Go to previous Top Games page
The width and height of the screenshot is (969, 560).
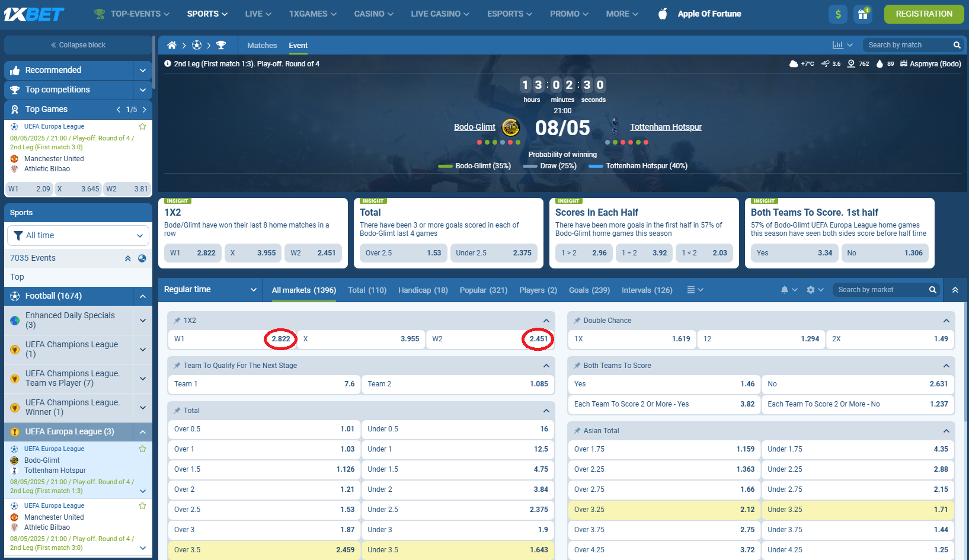tap(119, 109)
